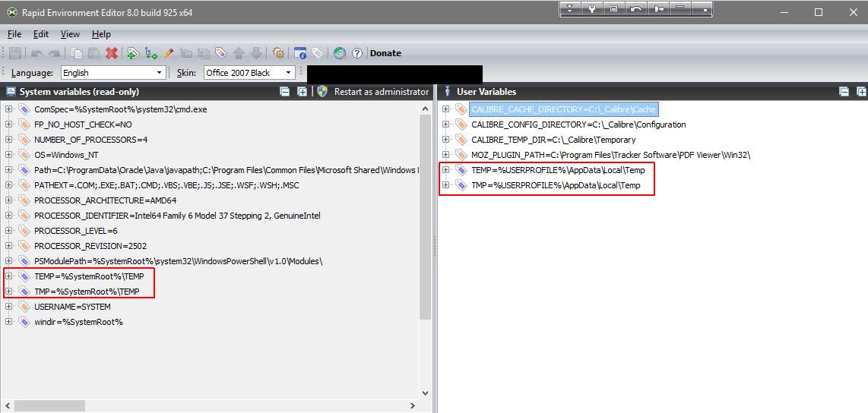Click scroll-right arrow of horizontal scrollbar

(413, 406)
